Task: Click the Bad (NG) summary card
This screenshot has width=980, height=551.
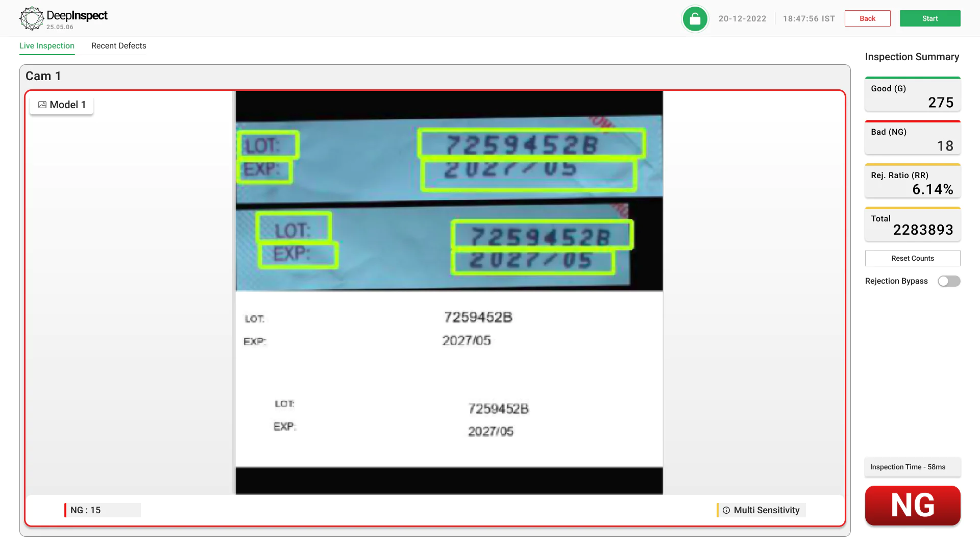Action: coord(913,138)
